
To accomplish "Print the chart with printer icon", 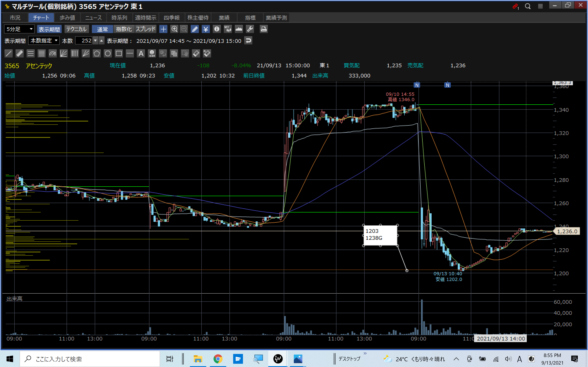I will (x=263, y=29).
